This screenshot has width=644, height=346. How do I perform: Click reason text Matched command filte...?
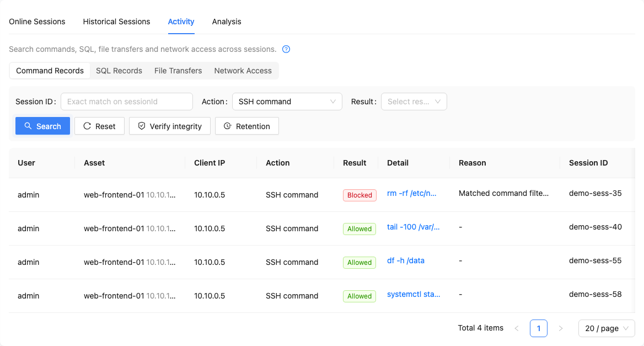pyautogui.click(x=503, y=193)
